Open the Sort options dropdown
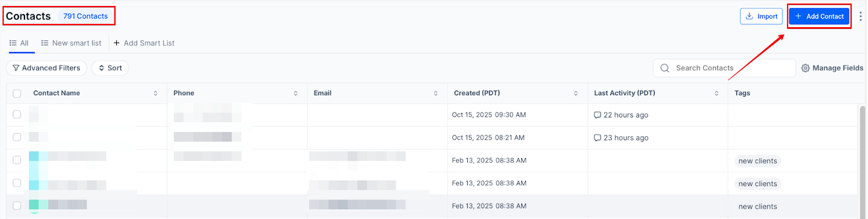868x219 pixels. click(x=110, y=68)
